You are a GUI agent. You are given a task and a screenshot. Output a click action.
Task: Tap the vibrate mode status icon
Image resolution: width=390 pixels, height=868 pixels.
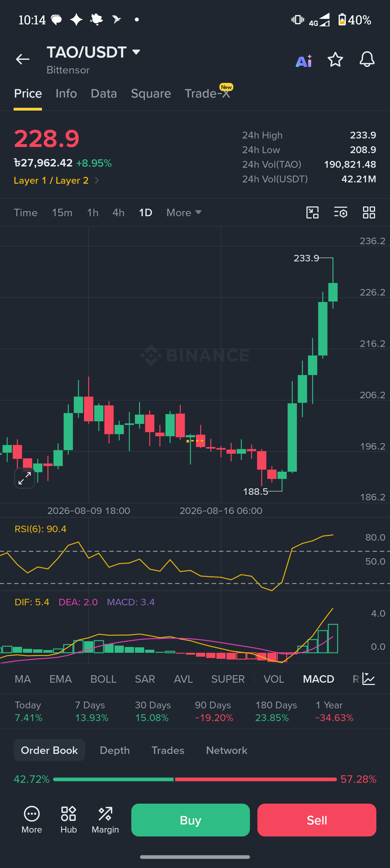click(298, 20)
